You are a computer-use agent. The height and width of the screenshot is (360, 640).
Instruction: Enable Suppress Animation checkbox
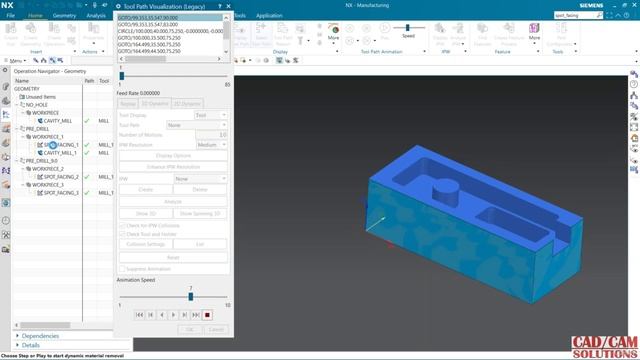coord(122,269)
